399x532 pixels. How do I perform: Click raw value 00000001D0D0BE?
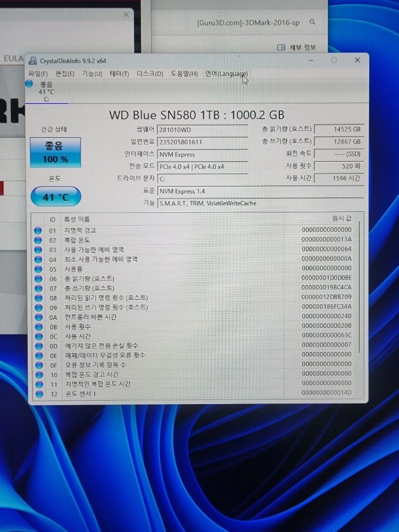(327, 278)
